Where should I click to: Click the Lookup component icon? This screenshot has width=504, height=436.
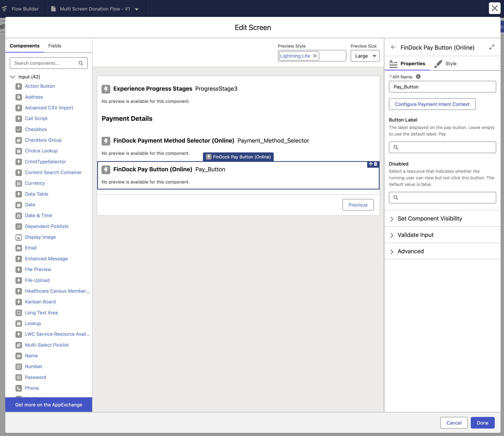pyautogui.click(x=19, y=324)
